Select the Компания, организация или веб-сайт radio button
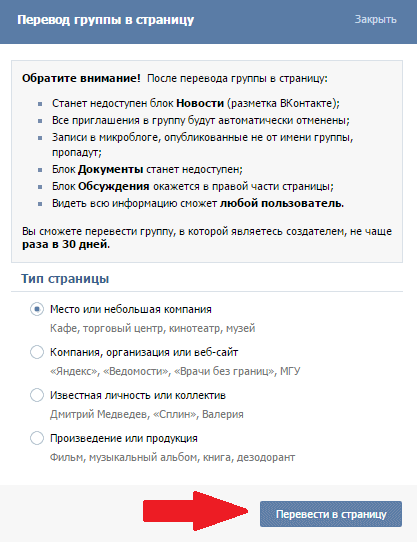Screen dimensions: 417x542 [37, 352]
